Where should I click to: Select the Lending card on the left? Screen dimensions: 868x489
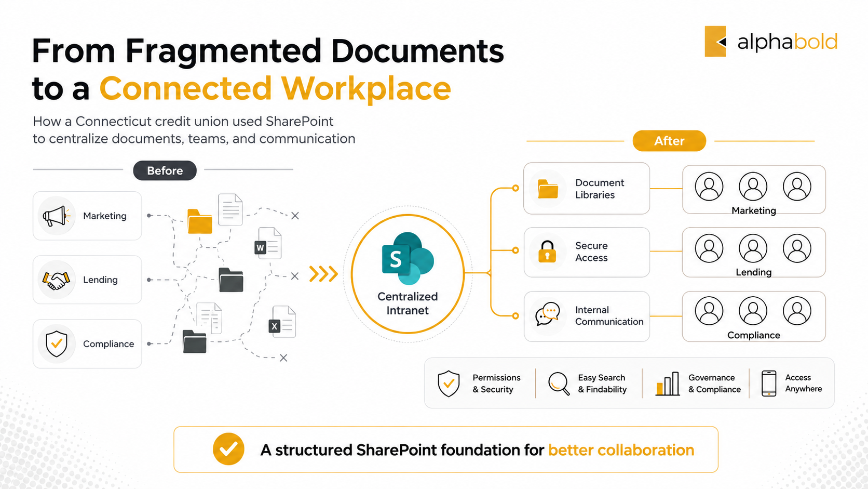pyautogui.click(x=87, y=280)
